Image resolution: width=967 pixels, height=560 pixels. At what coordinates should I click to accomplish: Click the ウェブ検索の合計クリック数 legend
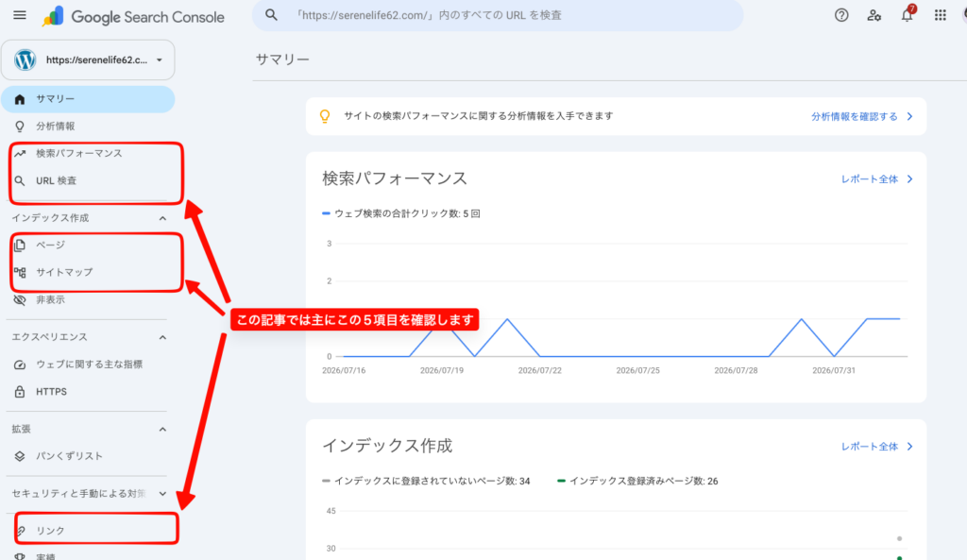click(x=400, y=213)
